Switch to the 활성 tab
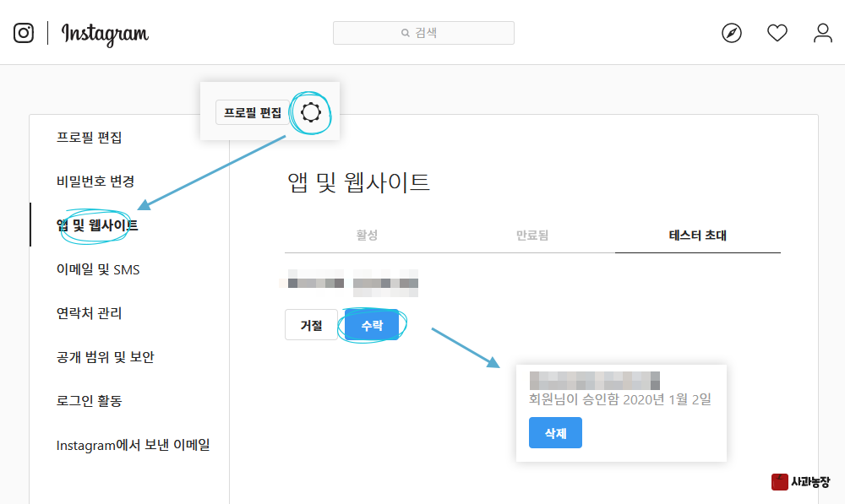This screenshot has width=845, height=504. (367, 236)
